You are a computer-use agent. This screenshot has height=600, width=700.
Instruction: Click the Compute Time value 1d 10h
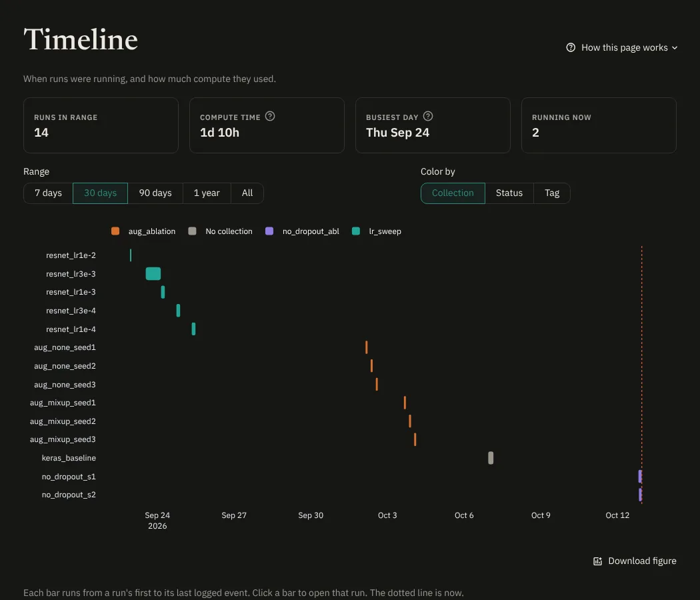pyautogui.click(x=219, y=133)
